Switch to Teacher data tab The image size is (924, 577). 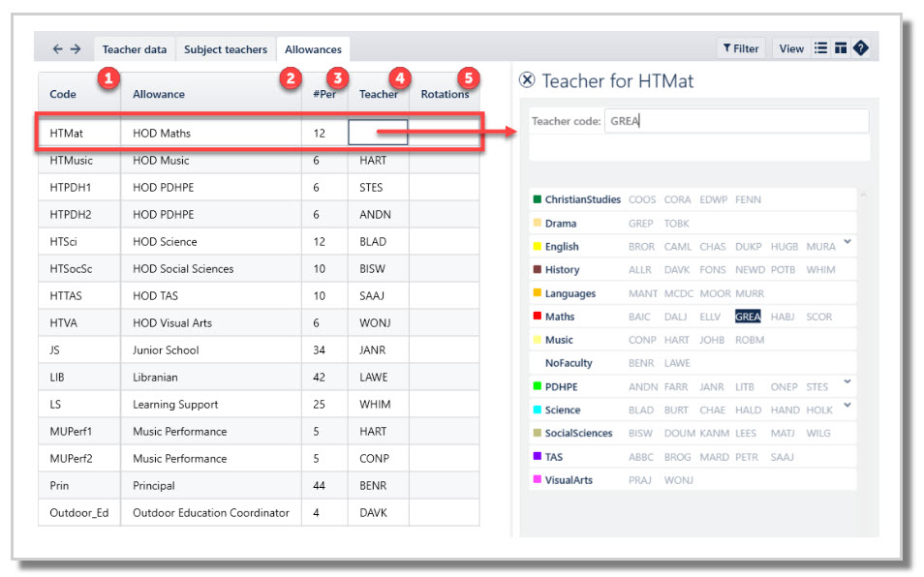pos(135,49)
